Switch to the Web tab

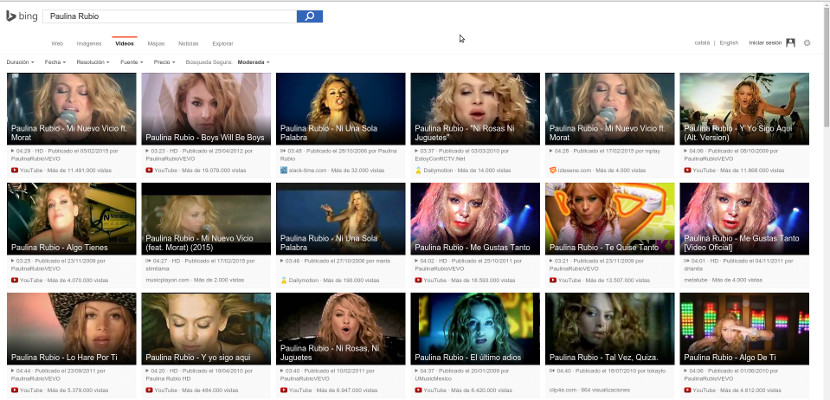pos(57,43)
